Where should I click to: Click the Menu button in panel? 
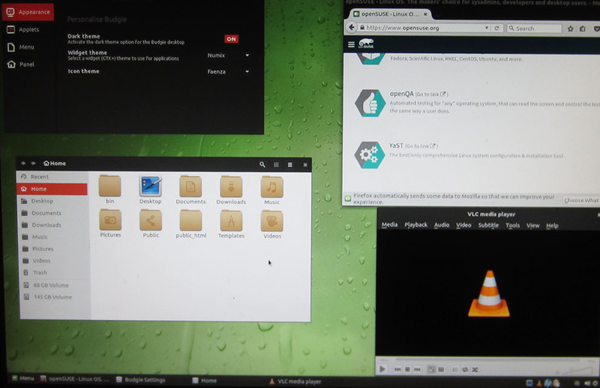(x=23, y=378)
